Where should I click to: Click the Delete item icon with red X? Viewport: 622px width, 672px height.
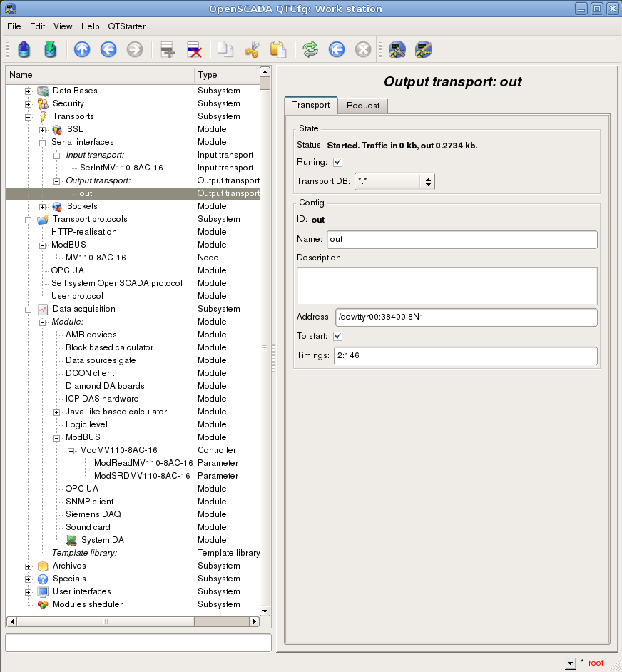(194, 49)
